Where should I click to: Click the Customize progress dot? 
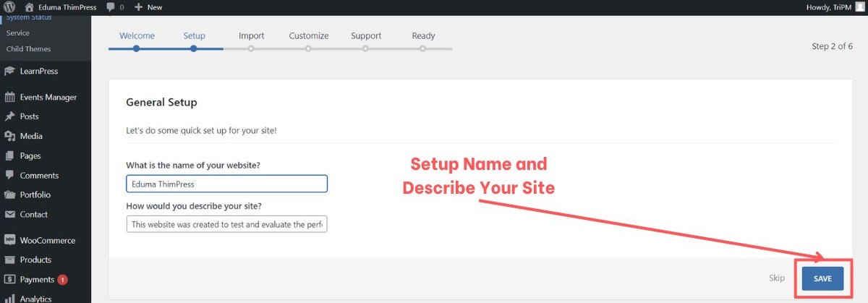point(308,49)
